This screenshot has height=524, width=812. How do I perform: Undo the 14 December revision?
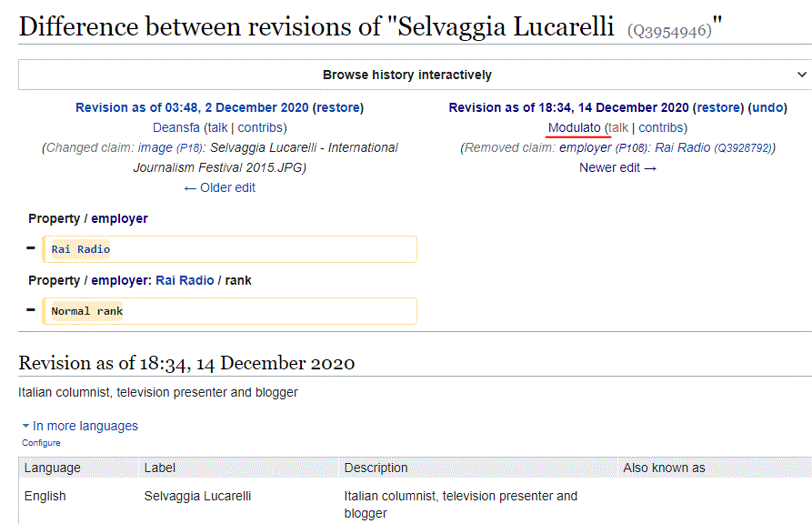(767, 107)
